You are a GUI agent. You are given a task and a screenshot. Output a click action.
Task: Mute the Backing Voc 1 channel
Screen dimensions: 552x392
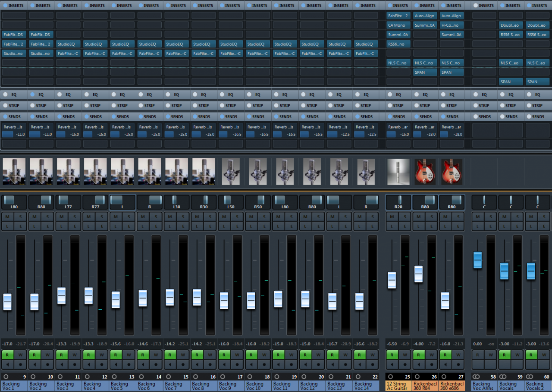pos(7,216)
